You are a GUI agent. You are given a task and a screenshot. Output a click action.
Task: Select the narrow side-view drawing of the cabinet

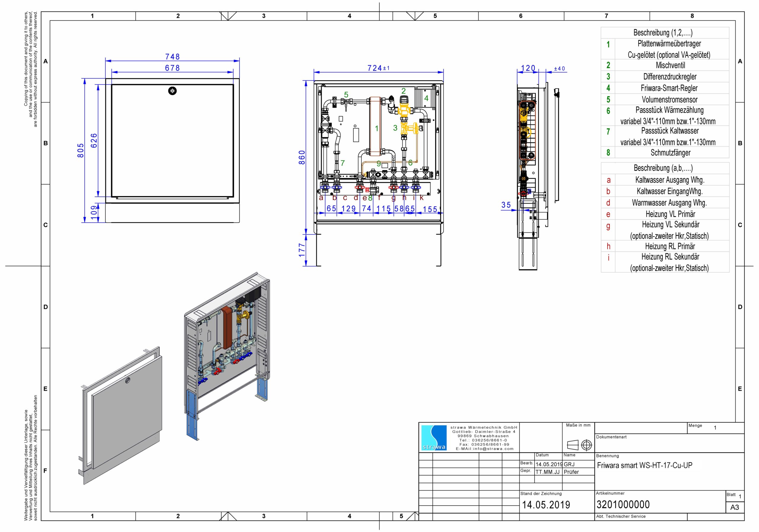tap(538, 176)
